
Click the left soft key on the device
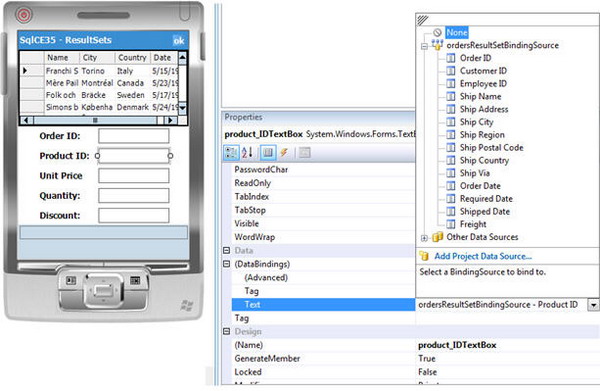tap(71, 281)
